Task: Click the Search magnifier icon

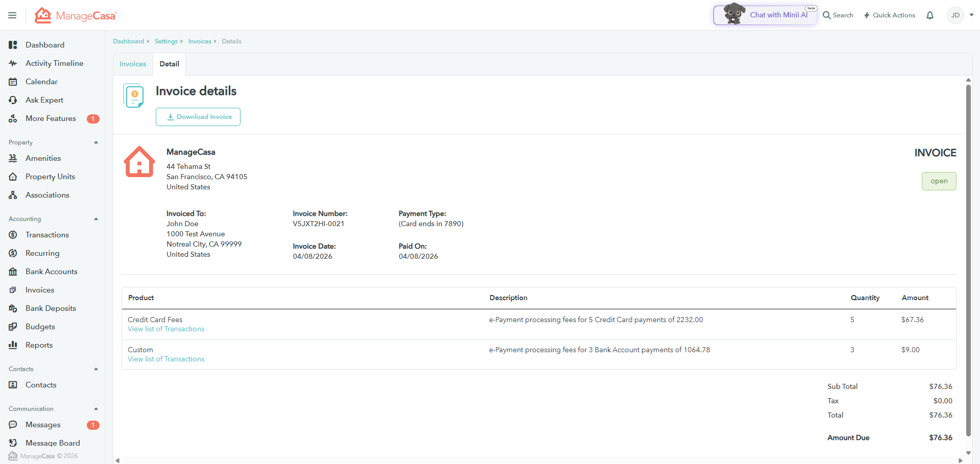Action: [827, 15]
